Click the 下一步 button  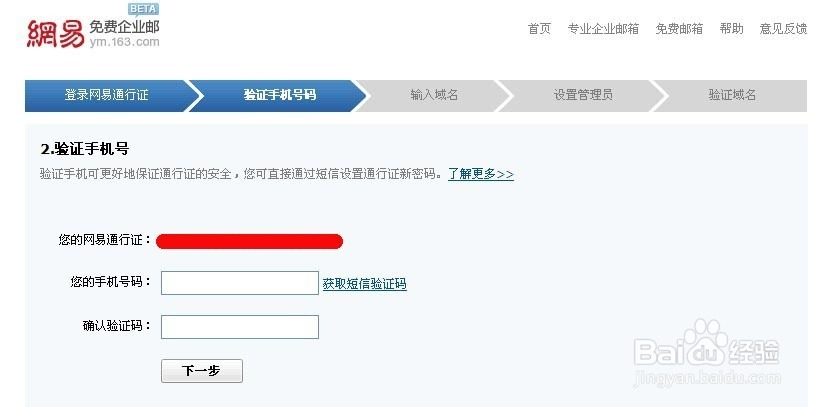point(202,371)
